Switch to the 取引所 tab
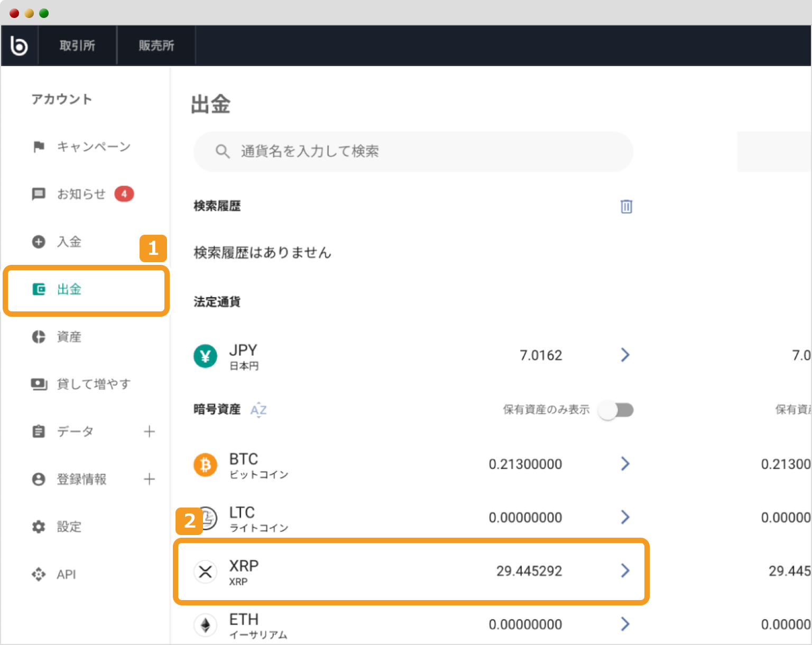 point(77,45)
